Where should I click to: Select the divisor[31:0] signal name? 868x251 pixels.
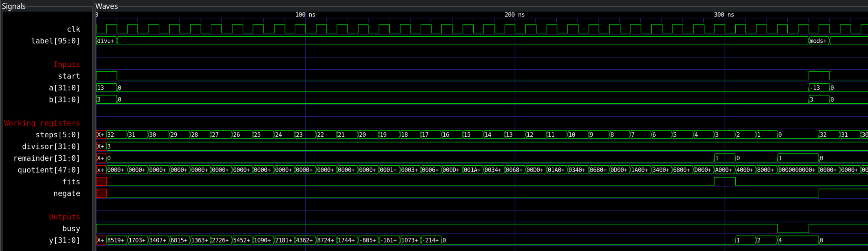51,147
